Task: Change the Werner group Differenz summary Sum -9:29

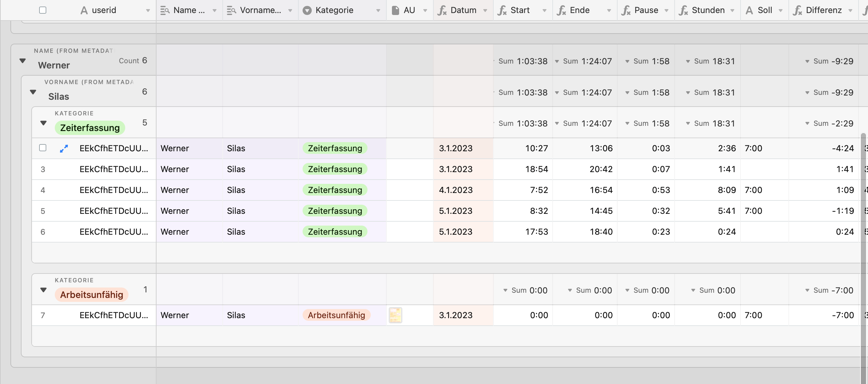Action: pyautogui.click(x=829, y=61)
